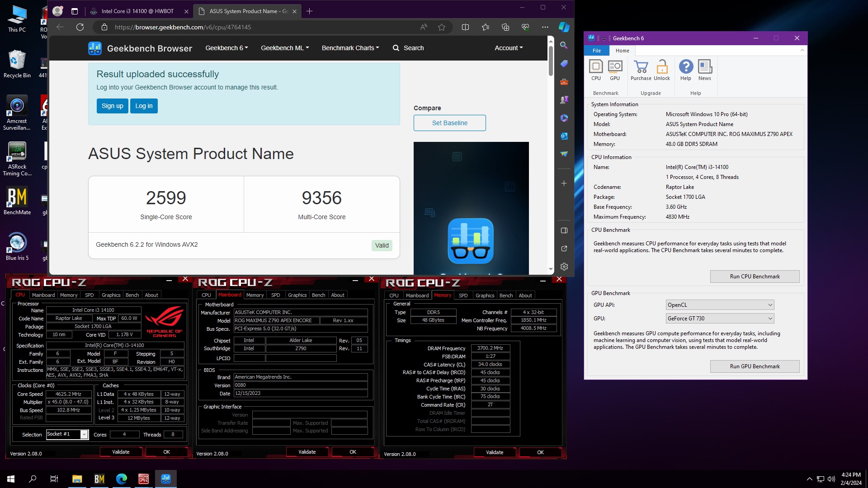Click the Geekbench advertisement image
The width and height of the screenshot is (868, 488).
coord(471,208)
